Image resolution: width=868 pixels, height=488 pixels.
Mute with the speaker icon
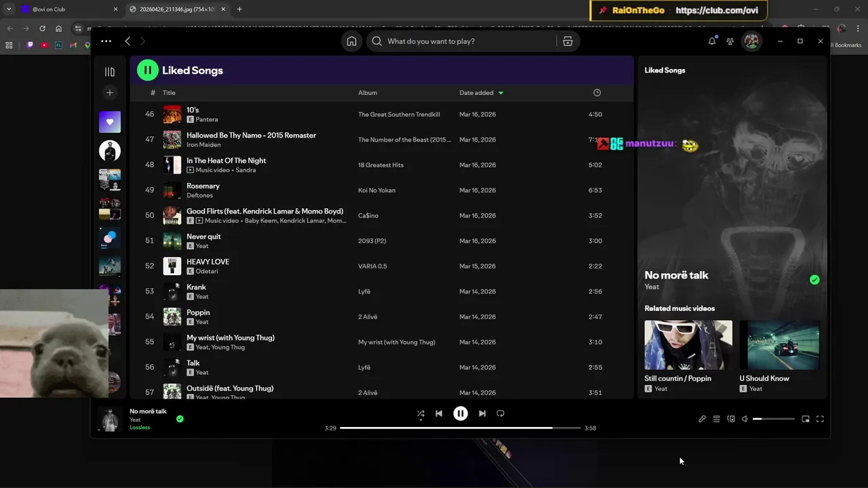(x=745, y=419)
